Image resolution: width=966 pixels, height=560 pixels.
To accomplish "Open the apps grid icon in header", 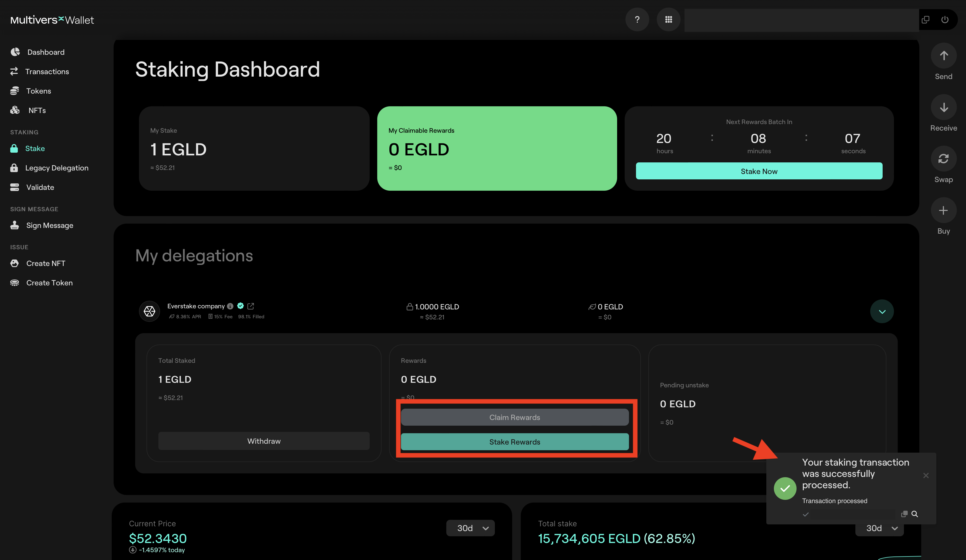I will pos(669,19).
